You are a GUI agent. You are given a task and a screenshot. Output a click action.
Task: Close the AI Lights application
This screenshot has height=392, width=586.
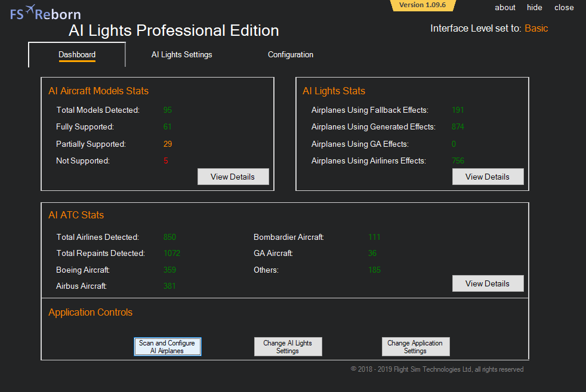point(564,8)
